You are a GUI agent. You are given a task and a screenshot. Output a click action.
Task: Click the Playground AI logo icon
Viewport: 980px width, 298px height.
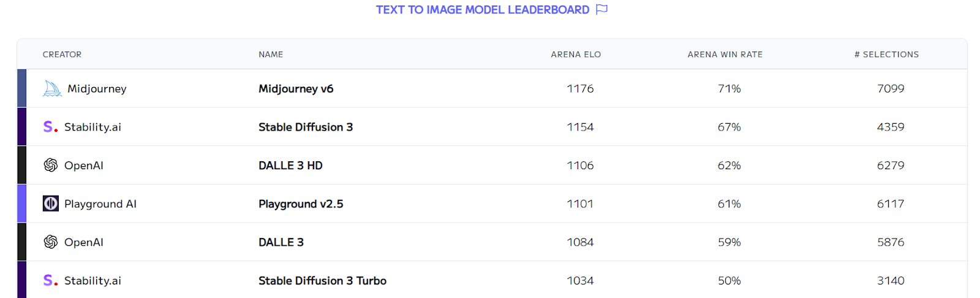[51, 204]
